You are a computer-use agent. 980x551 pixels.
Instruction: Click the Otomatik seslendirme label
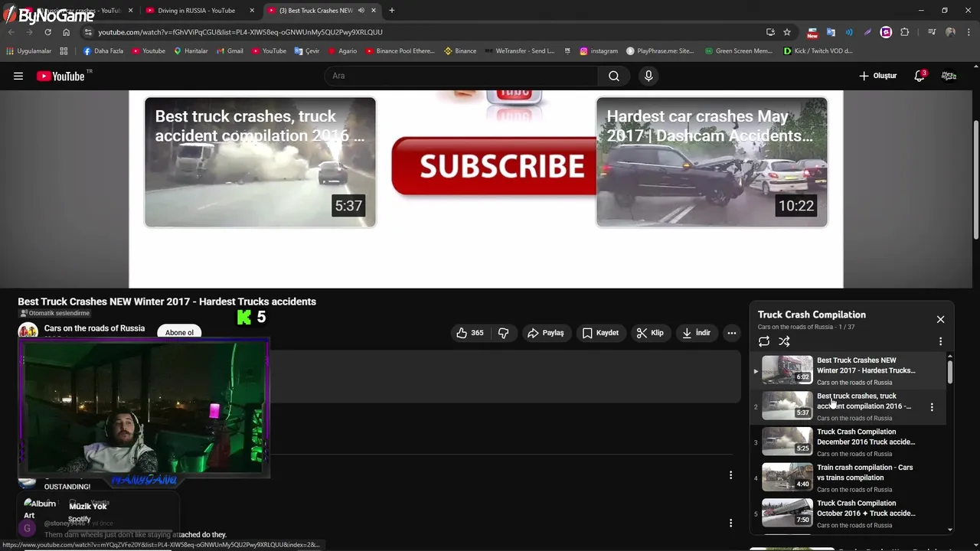tap(54, 313)
